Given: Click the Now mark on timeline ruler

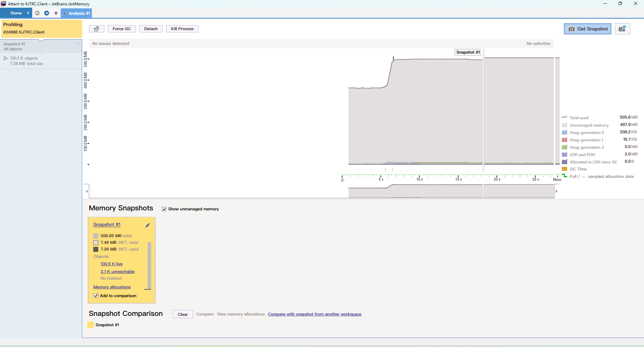Looking at the screenshot, I should 557,179.
